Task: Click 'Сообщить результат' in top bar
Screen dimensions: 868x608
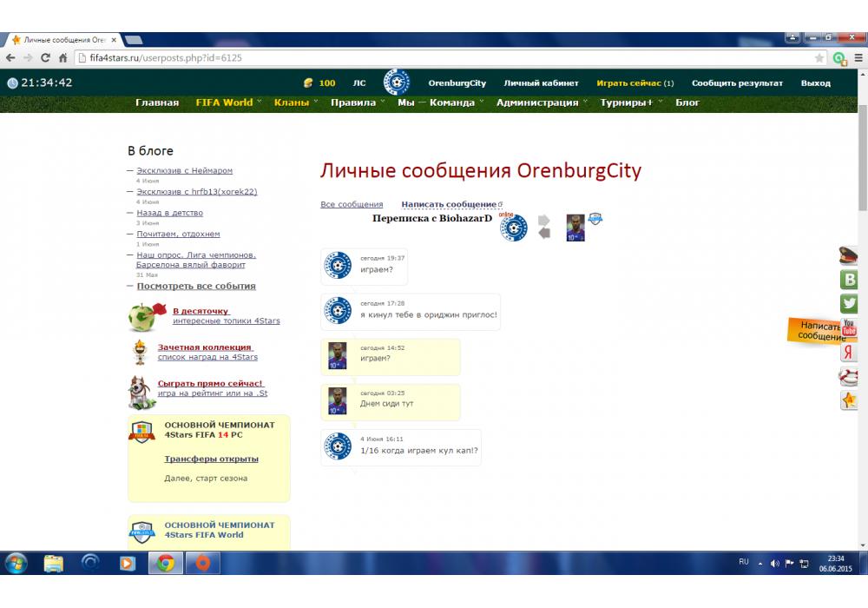Action: pos(737,83)
